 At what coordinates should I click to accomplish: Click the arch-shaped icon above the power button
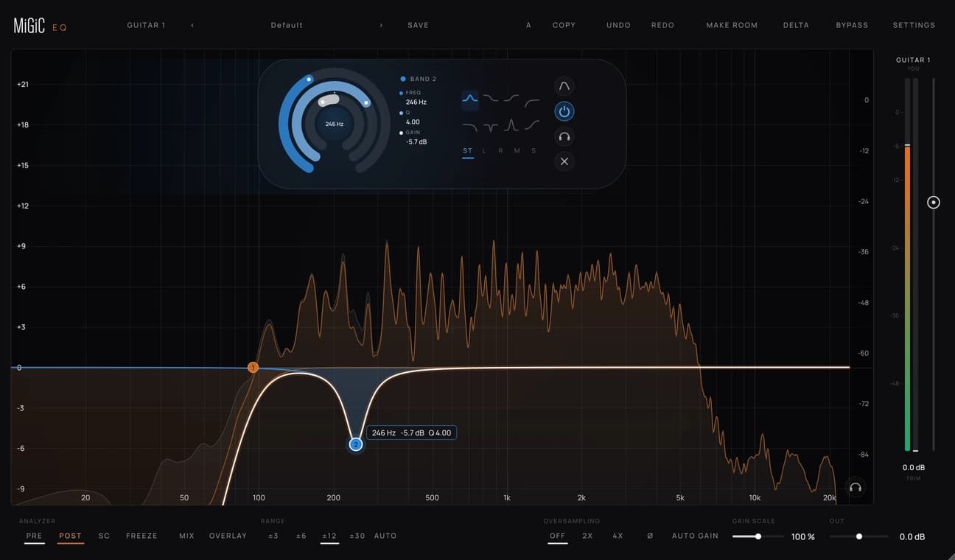pyautogui.click(x=564, y=86)
